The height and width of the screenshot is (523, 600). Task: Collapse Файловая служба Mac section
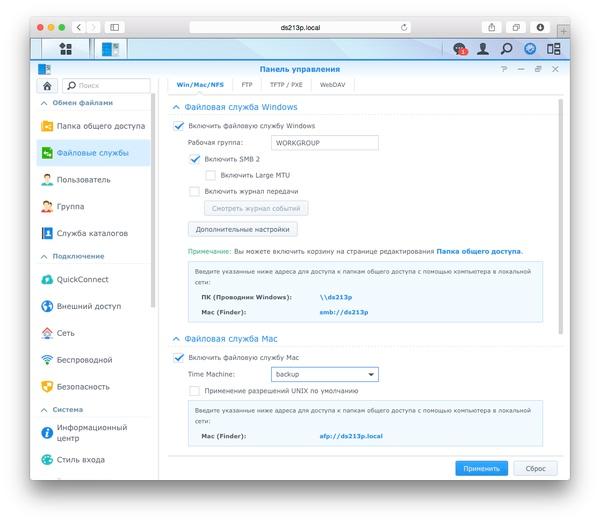[x=176, y=339]
